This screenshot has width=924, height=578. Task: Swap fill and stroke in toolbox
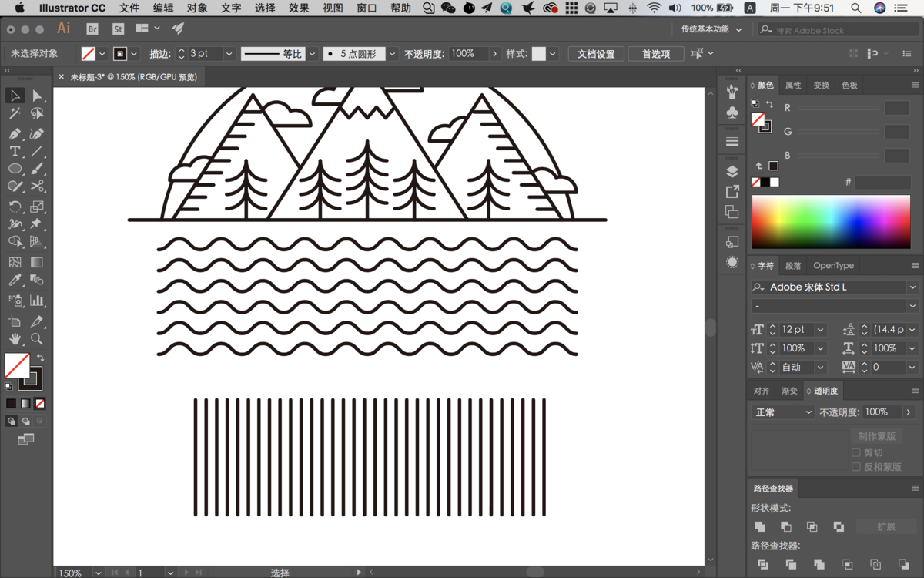(40, 358)
